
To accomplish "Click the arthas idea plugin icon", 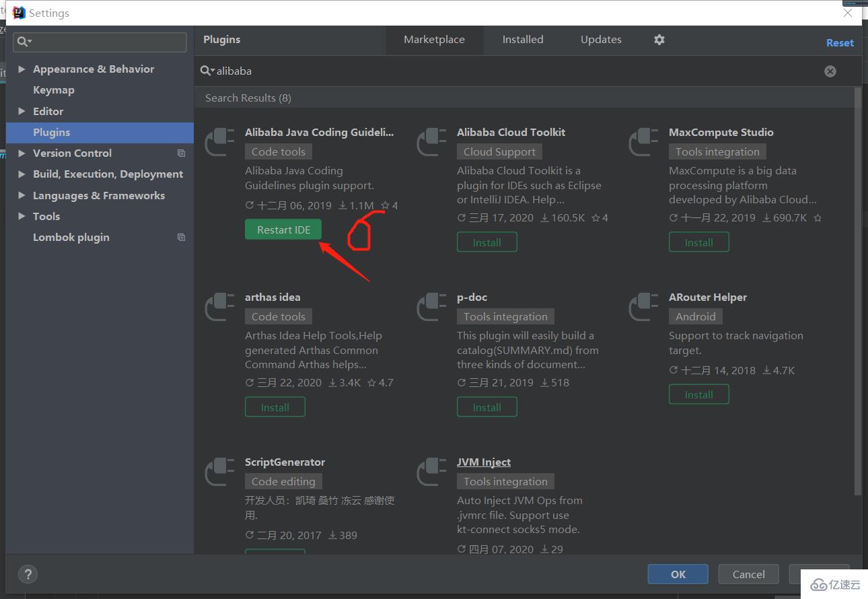I will (x=220, y=307).
